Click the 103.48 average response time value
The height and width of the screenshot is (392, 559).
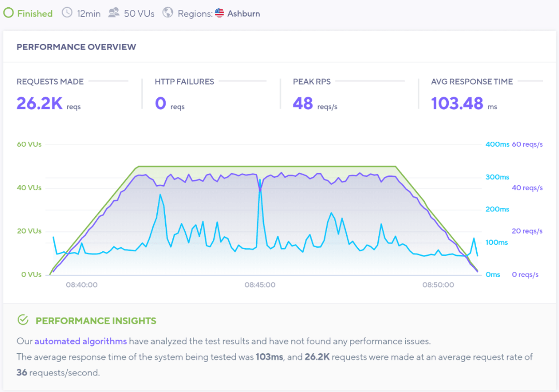[x=457, y=103]
